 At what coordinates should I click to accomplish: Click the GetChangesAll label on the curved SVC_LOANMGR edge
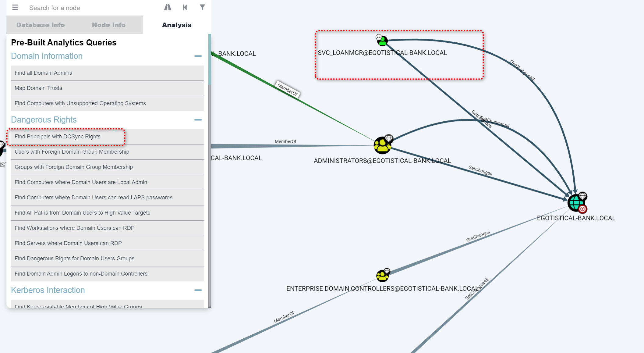point(522,70)
